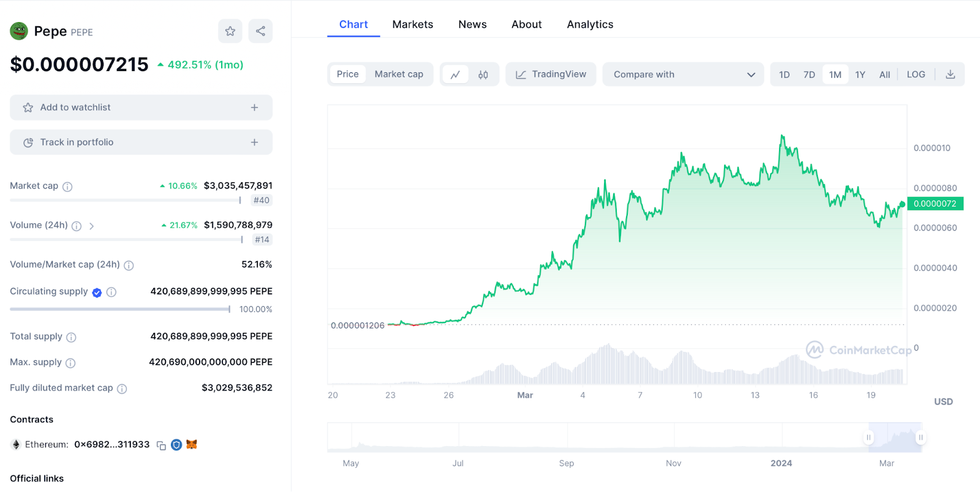Image resolution: width=980 pixels, height=492 pixels.
Task: Click the MetaMask fox icon
Action: click(x=192, y=444)
